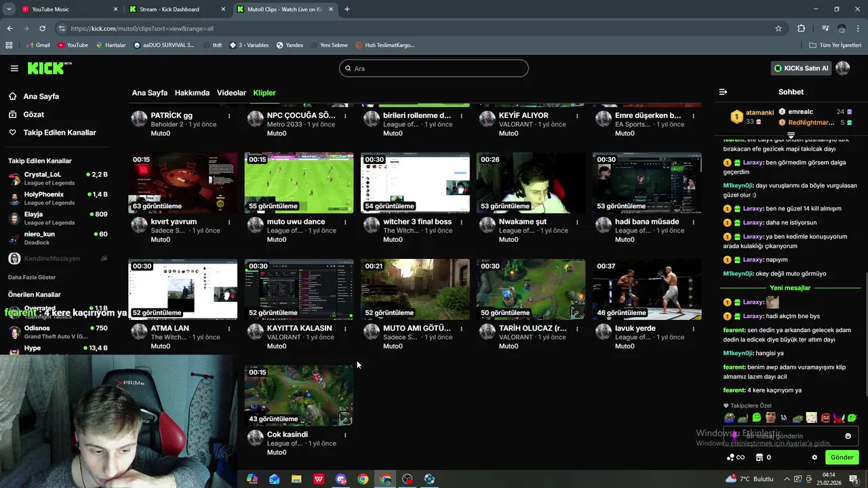Viewport: 868px width, 488px height.
Task: Switch to Hakkımda channel tab
Action: click(192, 93)
